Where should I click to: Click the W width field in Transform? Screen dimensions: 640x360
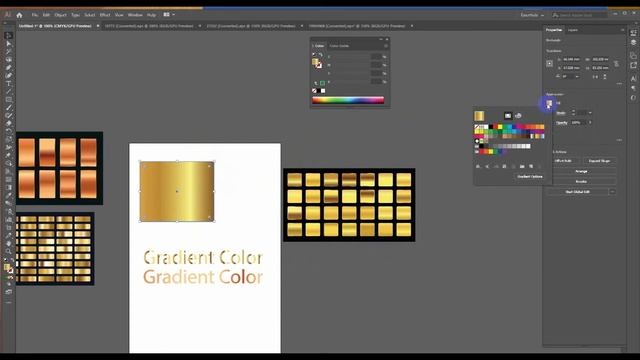click(x=600, y=60)
